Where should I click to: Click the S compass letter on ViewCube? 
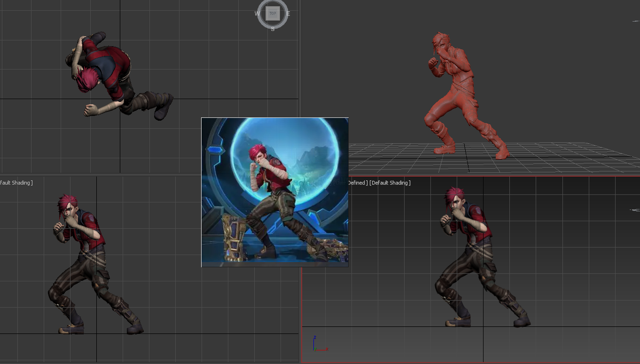pyautogui.click(x=273, y=29)
